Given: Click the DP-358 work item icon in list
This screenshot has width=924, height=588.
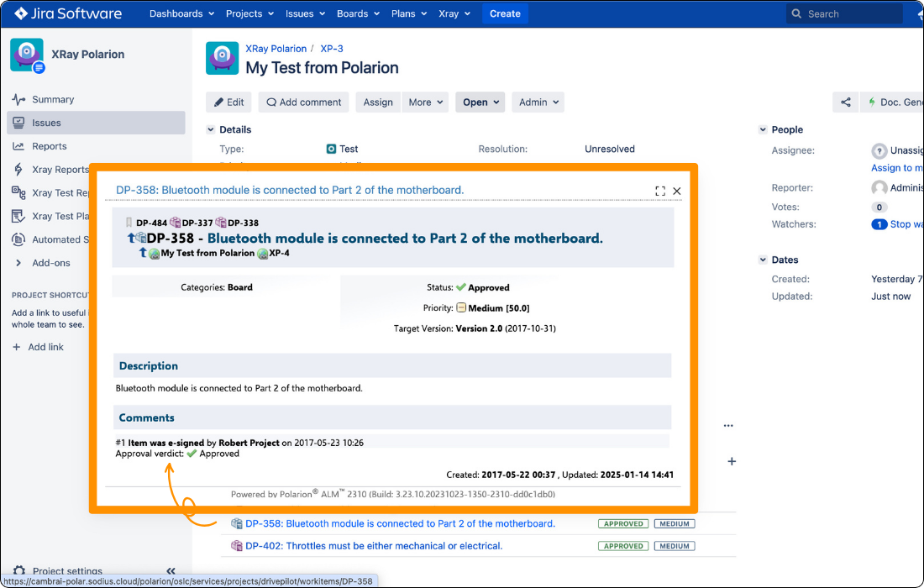Looking at the screenshot, I should point(237,523).
